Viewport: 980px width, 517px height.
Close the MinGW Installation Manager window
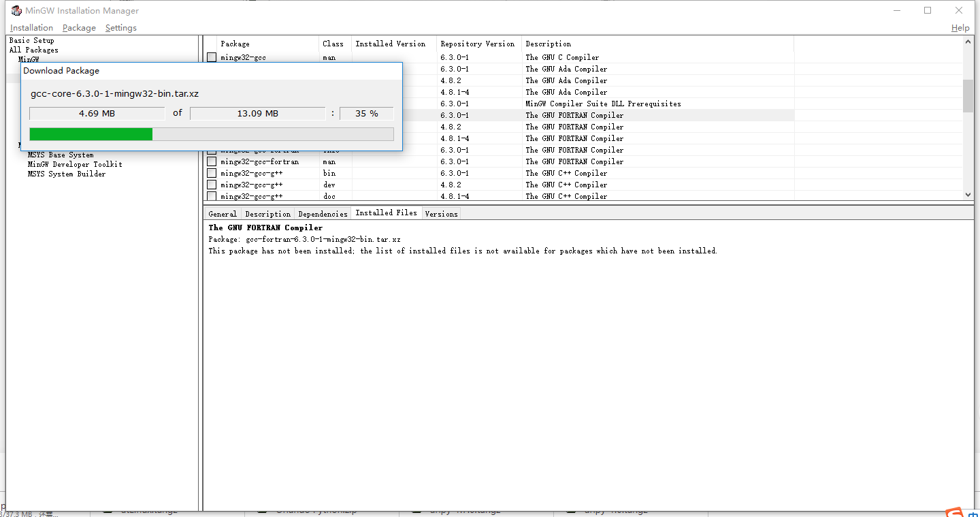coord(959,10)
